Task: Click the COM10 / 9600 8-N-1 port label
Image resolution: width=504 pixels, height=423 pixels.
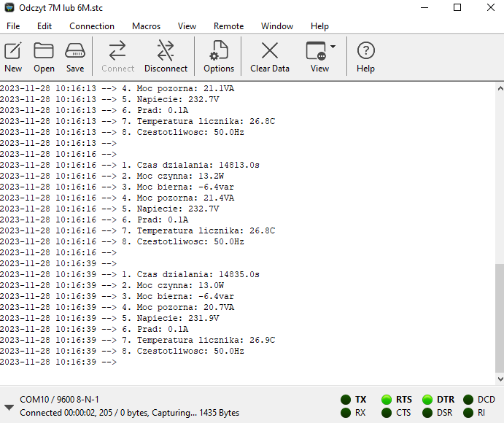Action: pyautogui.click(x=60, y=400)
